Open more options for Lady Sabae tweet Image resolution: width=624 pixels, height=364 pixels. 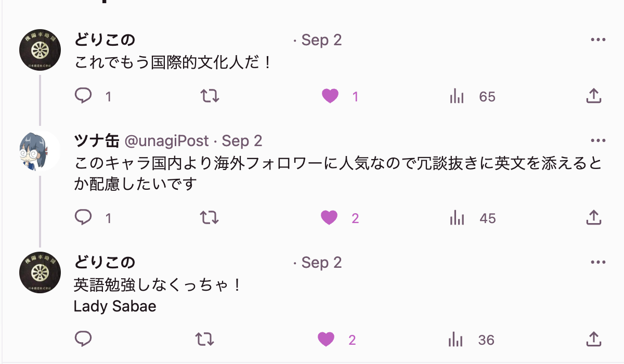pos(599,263)
